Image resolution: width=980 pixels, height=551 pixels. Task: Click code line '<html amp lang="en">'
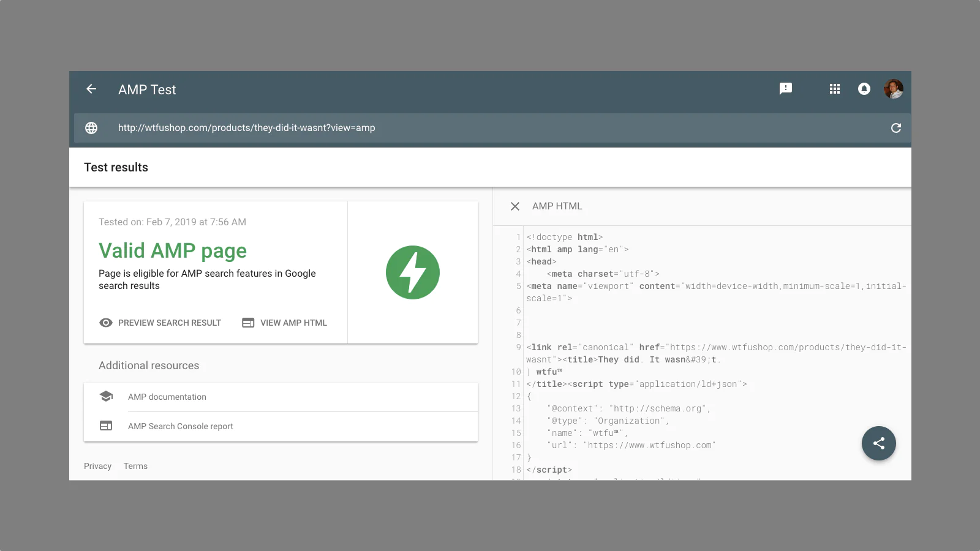tap(578, 249)
